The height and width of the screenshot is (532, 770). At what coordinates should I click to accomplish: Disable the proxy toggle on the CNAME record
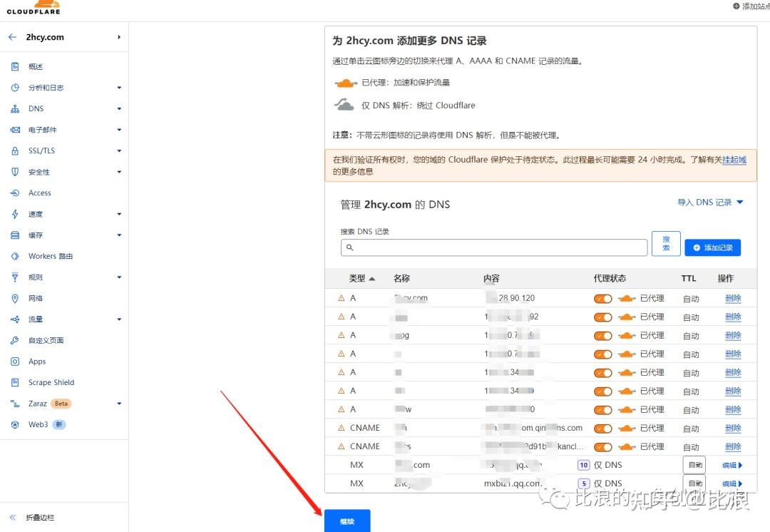point(602,428)
